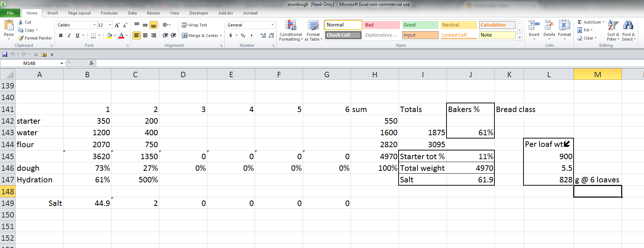Toggle Align Text Left
The height and width of the screenshot is (248, 644).
[137, 36]
